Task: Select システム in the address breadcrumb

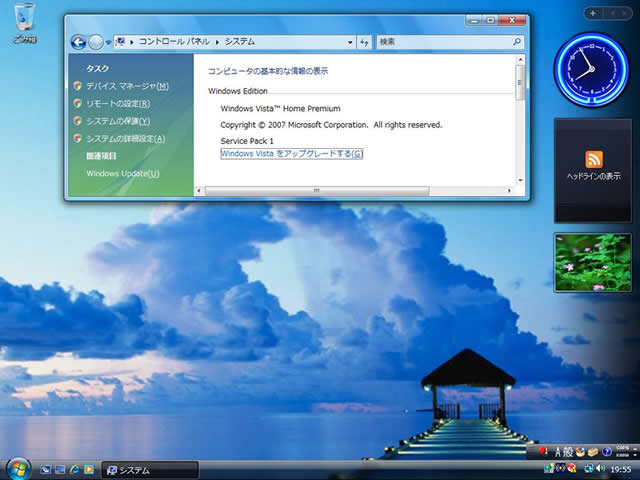Action: pos(238,42)
